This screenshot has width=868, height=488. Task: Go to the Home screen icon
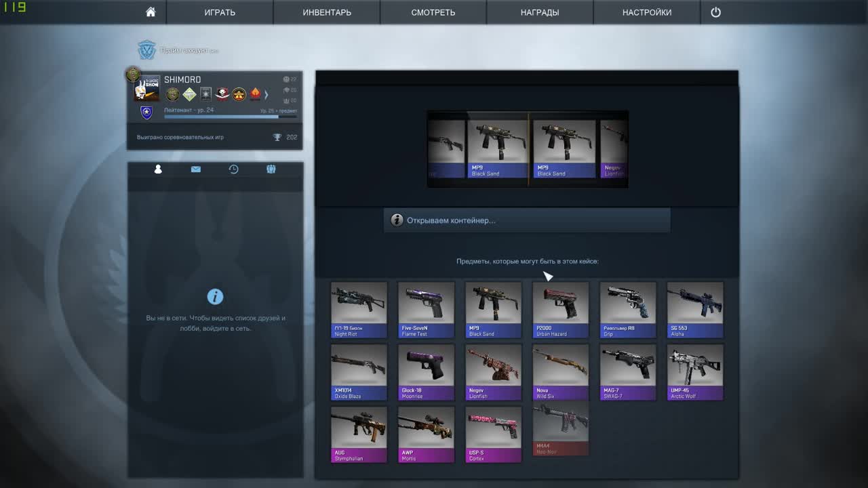coord(151,12)
